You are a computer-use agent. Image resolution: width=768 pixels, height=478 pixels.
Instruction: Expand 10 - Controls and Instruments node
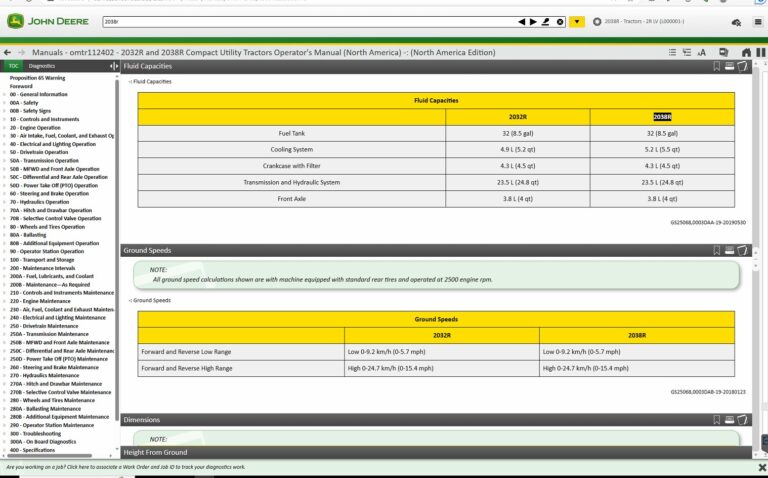tap(5, 119)
